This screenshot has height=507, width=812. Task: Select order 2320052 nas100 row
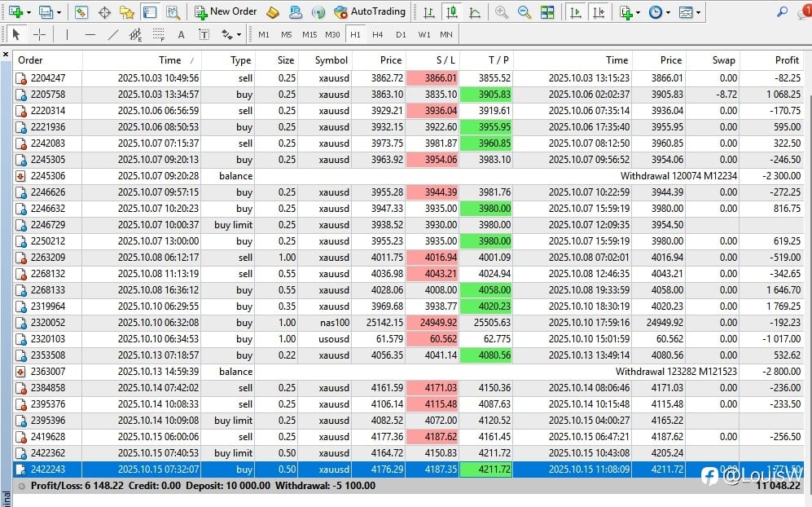pos(408,323)
